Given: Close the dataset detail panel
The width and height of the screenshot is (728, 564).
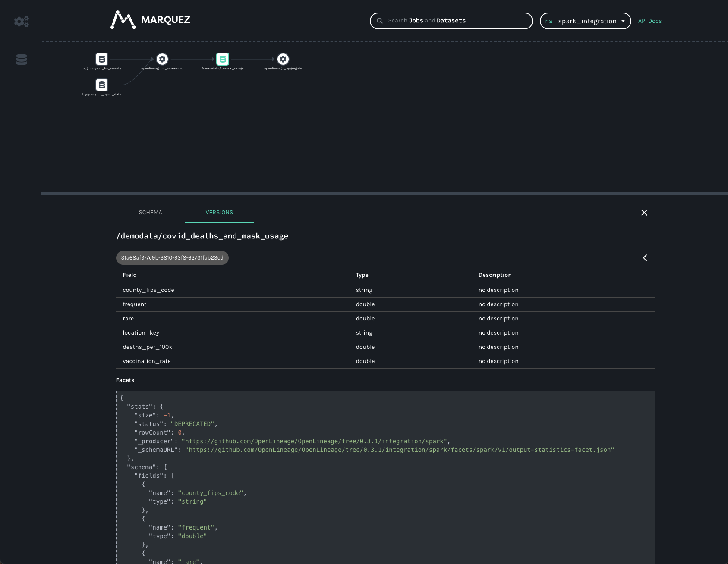Looking at the screenshot, I should point(644,213).
